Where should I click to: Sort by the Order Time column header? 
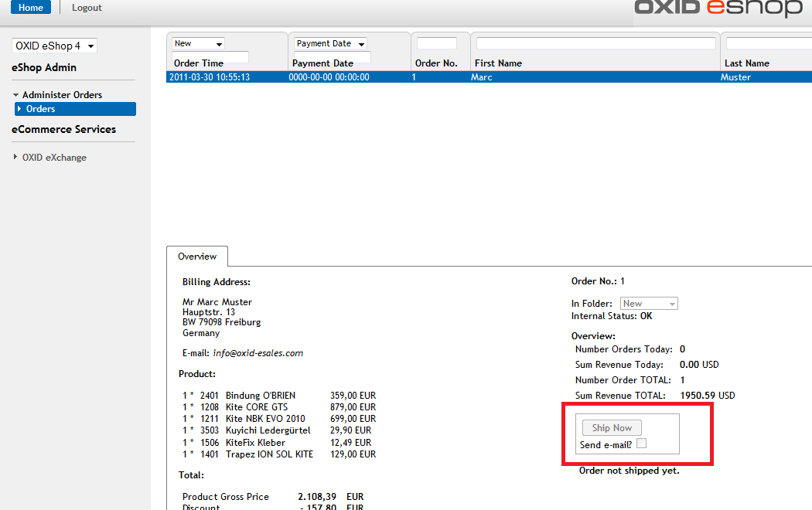coord(199,63)
